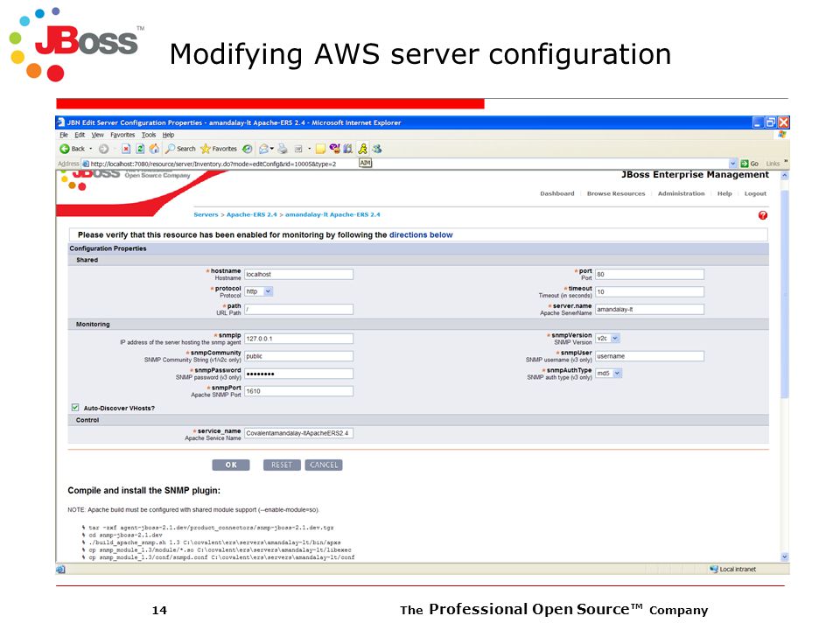Image resolution: width=840 pixels, height=630 pixels.
Task: Open the Tools menu
Action: (x=149, y=135)
